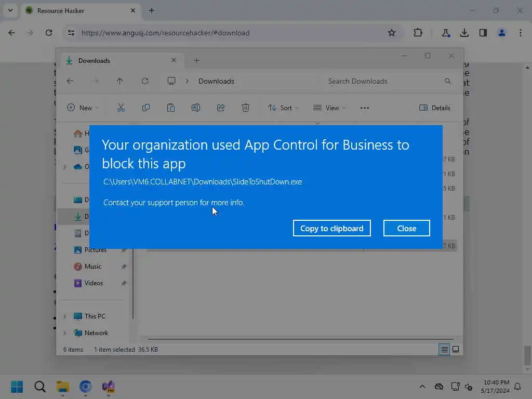Screen dimensions: 532x399
Task: Open the View dropdown in Explorer
Action: (x=329, y=108)
